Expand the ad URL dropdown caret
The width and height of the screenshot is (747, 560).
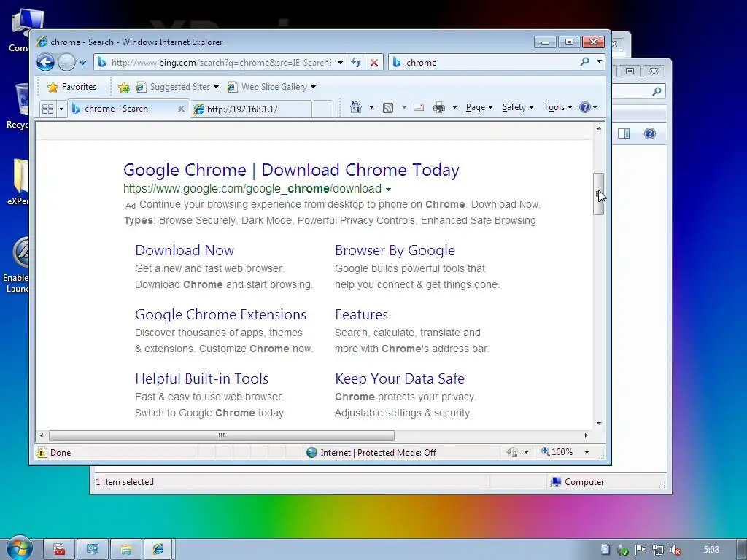388,190
